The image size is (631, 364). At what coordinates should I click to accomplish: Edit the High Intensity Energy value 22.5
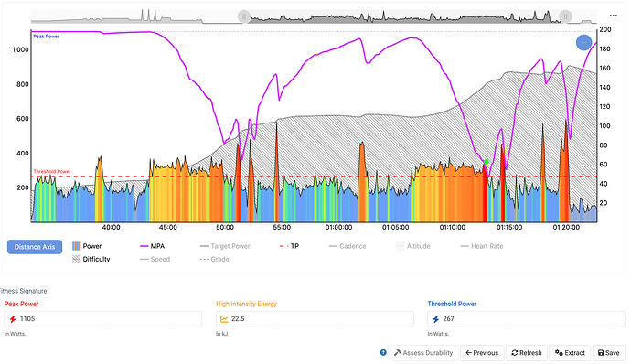coord(315,319)
